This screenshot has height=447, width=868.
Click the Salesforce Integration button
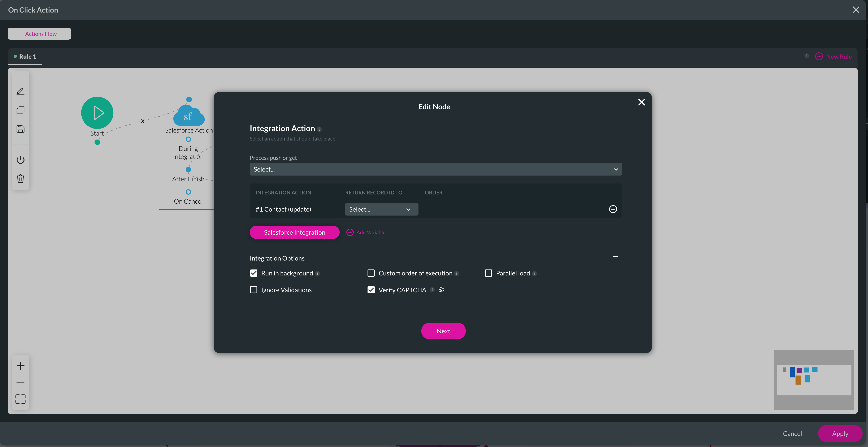coord(294,232)
